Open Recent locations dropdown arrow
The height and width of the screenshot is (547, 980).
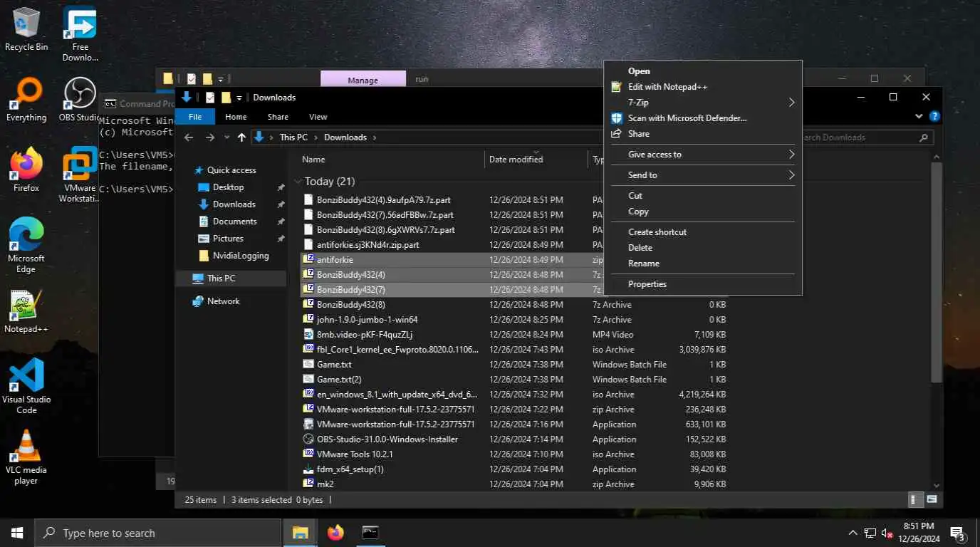(226, 137)
